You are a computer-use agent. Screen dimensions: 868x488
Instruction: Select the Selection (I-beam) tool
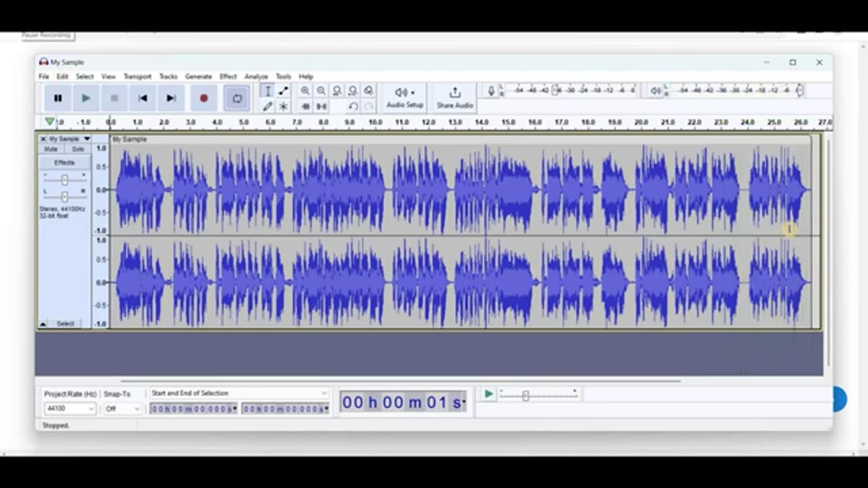click(x=268, y=91)
